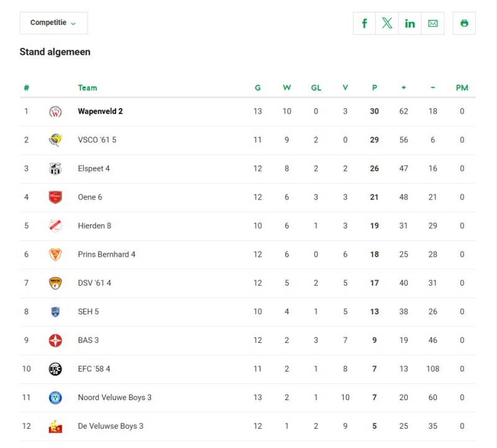
Task: Sort table by Team column header
Action: click(88, 88)
